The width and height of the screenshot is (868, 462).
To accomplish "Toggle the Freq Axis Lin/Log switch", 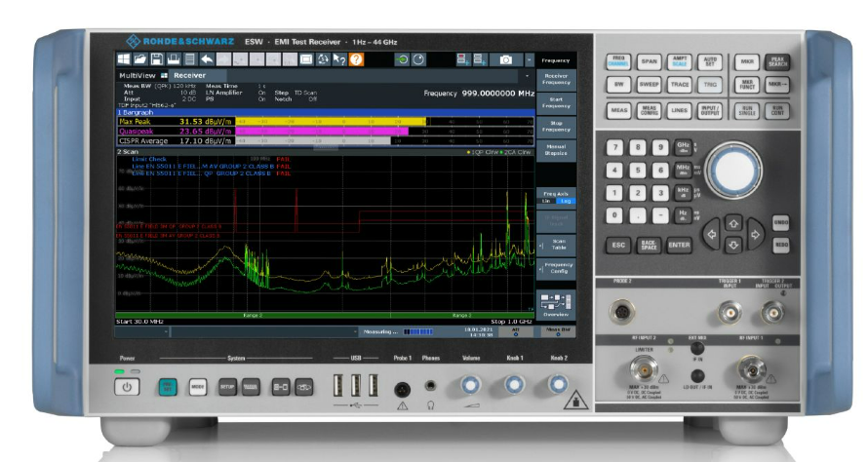I will [557, 201].
